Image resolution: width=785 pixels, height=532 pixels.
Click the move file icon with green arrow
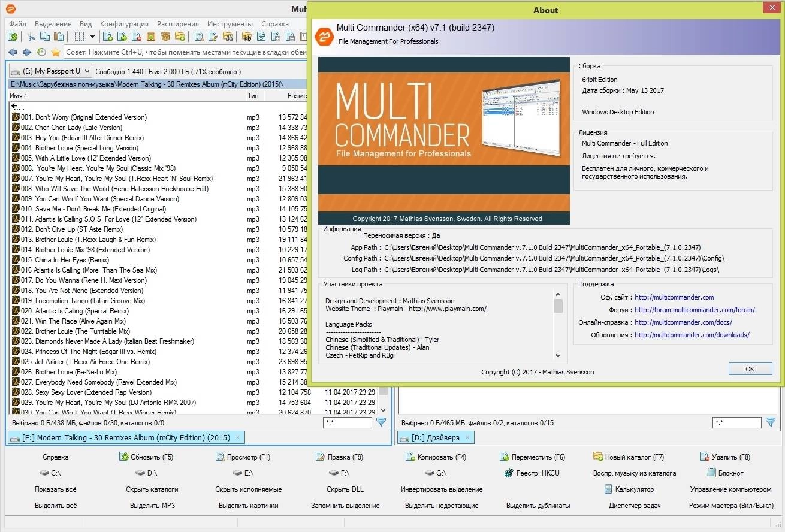[122, 37]
